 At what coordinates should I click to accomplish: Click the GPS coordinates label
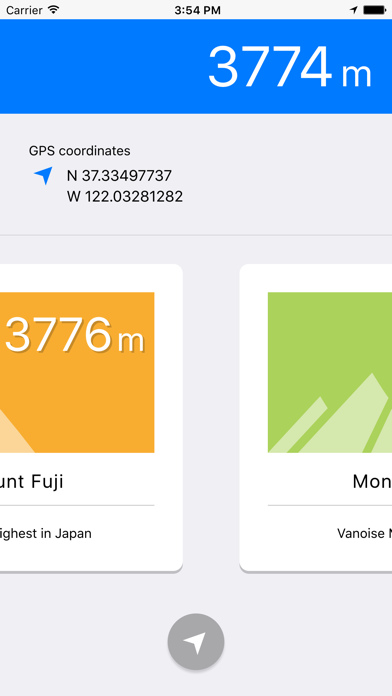tap(79, 151)
